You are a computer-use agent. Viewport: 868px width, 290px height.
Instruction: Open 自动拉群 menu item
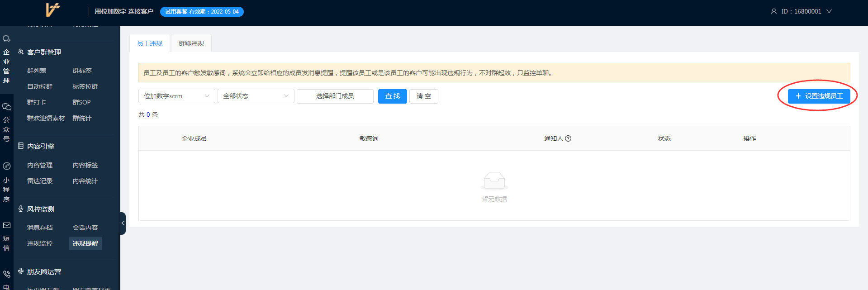click(x=40, y=86)
